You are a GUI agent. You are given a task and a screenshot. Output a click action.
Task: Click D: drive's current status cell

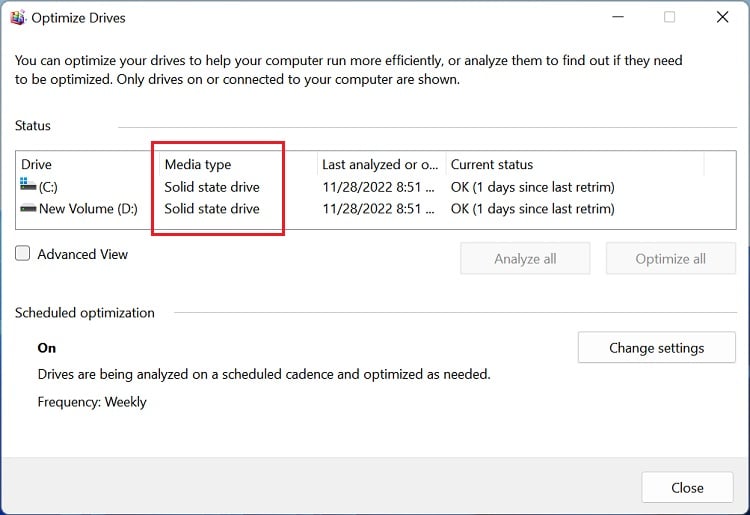[532, 209]
